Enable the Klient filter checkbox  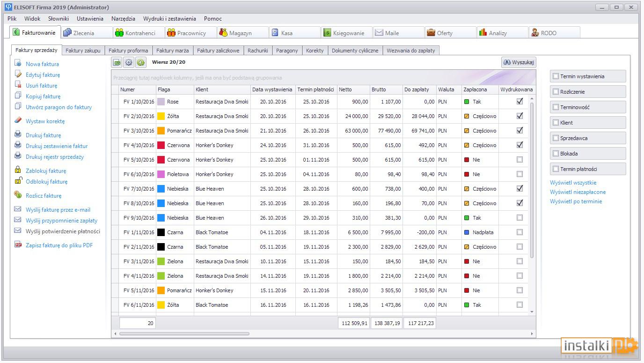click(556, 123)
